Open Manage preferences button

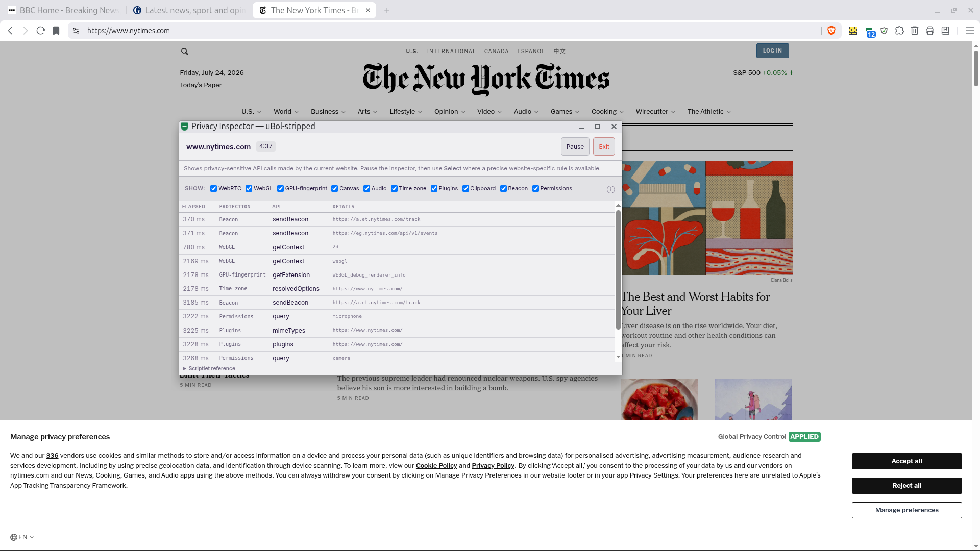(907, 510)
